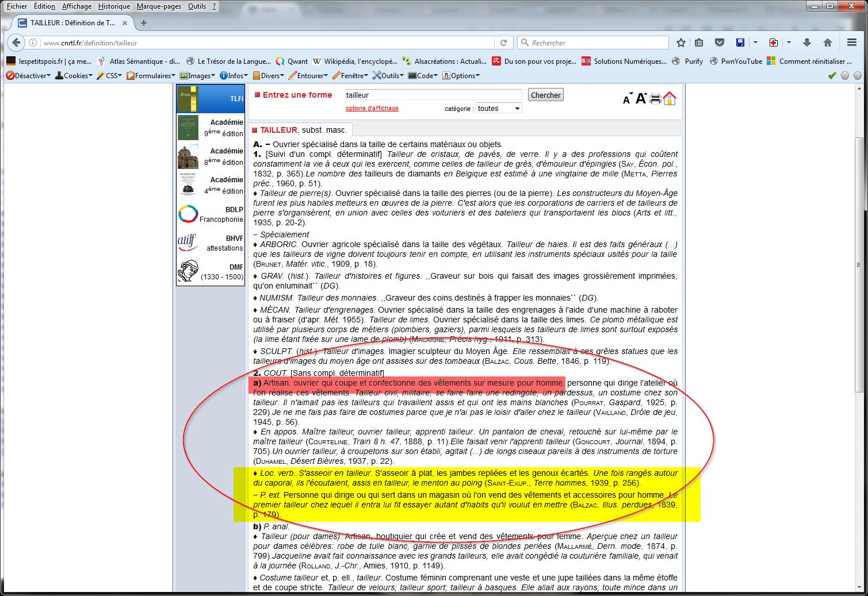Viewport: 868px width, 596px height.
Task: Decrease text size with small A icon
Action: point(627,100)
